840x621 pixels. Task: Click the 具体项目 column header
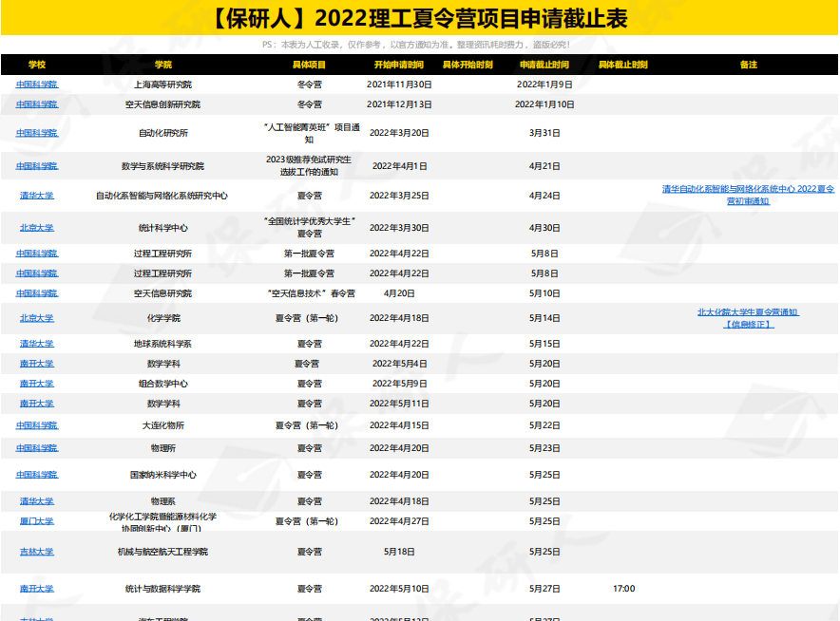pos(309,65)
